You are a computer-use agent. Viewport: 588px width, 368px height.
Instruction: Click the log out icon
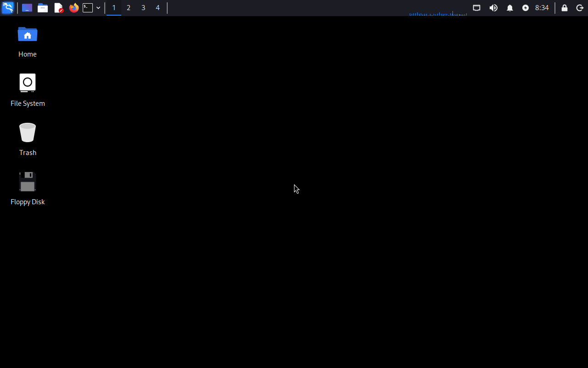(580, 8)
